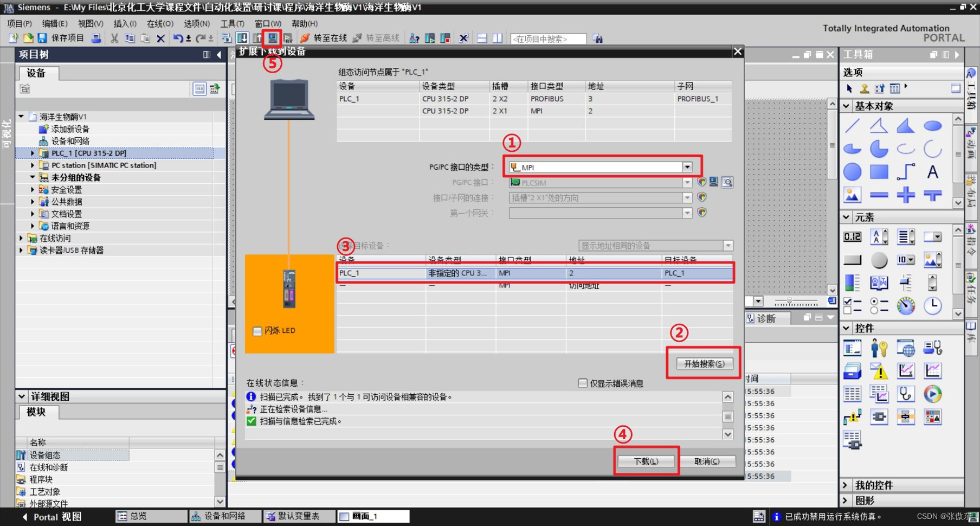Screen dimensions: 980x526
Task: Select the alarm view warning control
Action: point(879,371)
